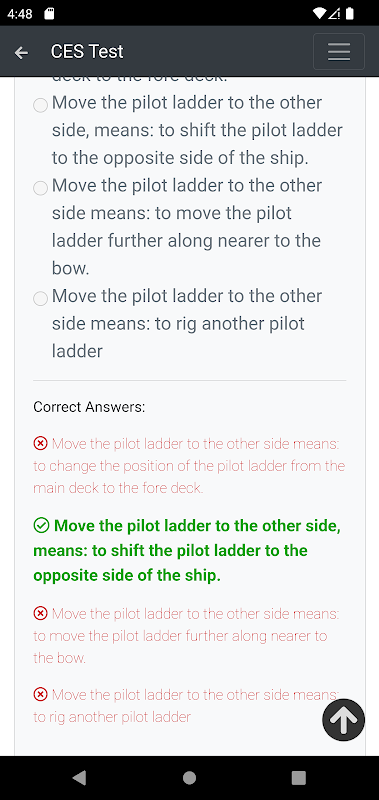Click the green bold correct answer text
Screen dimensions: 379x800
point(187,551)
